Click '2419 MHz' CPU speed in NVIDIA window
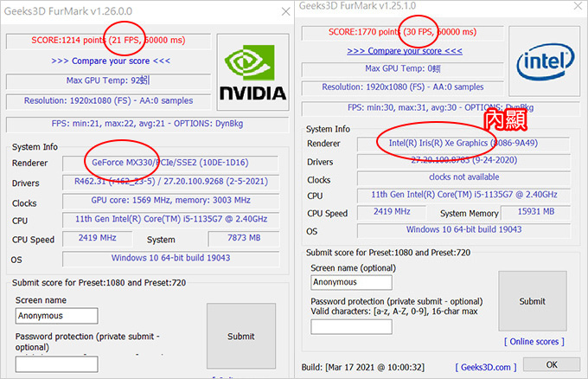 click(98, 238)
